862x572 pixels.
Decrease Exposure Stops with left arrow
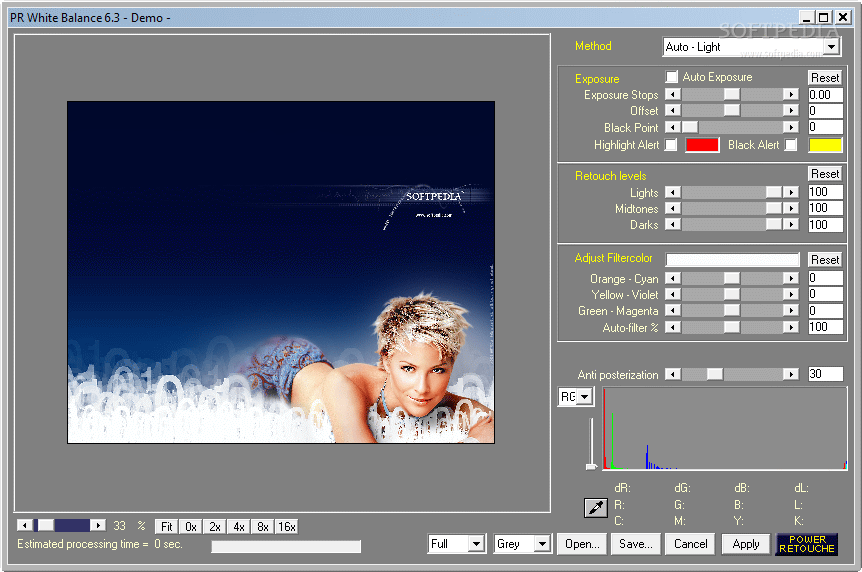pos(673,94)
